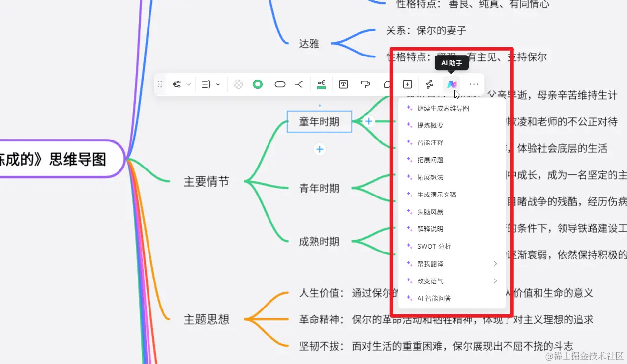Click the insert node plus-square icon

[407, 84]
